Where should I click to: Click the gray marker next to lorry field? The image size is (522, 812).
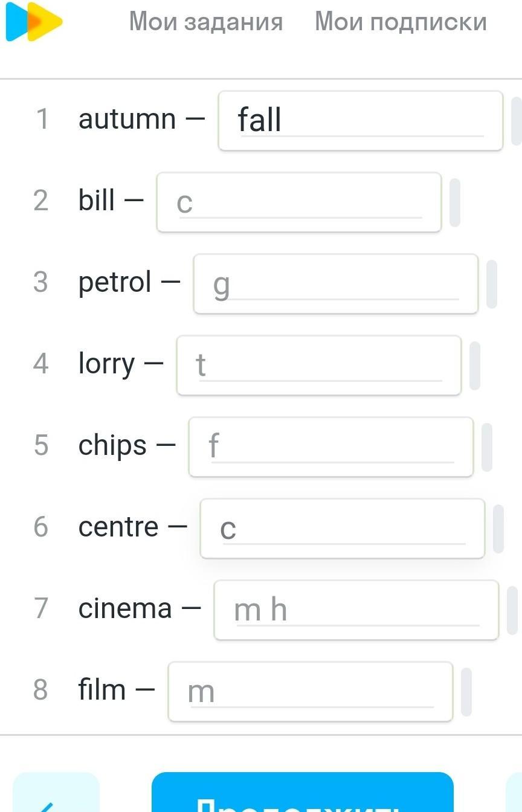(x=475, y=366)
